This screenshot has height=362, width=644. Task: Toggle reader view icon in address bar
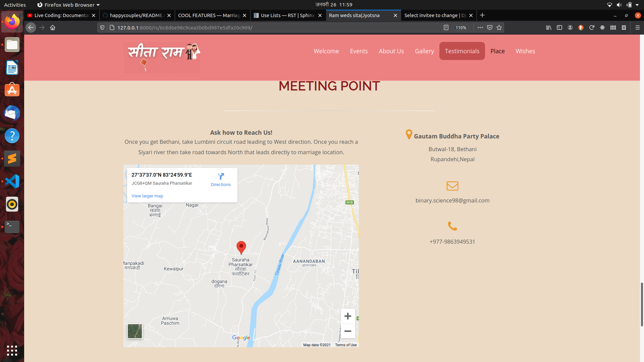[x=446, y=27]
